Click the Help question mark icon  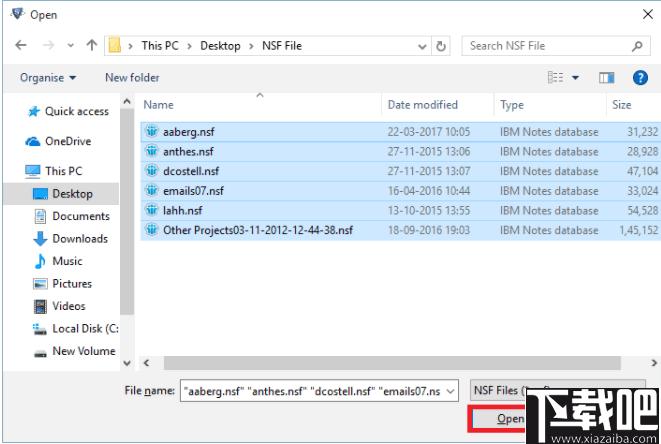coord(639,78)
